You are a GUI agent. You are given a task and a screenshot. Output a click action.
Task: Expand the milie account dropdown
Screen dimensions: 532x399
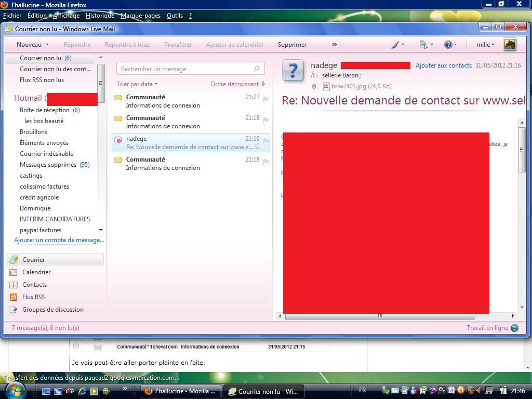pyautogui.click(x=485, y=45)
